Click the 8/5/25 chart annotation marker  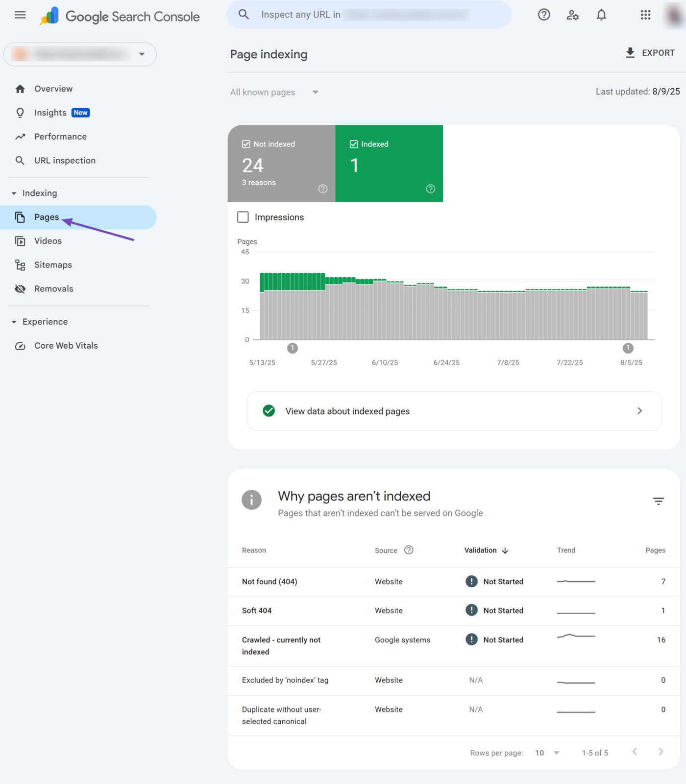pos(628,348)
